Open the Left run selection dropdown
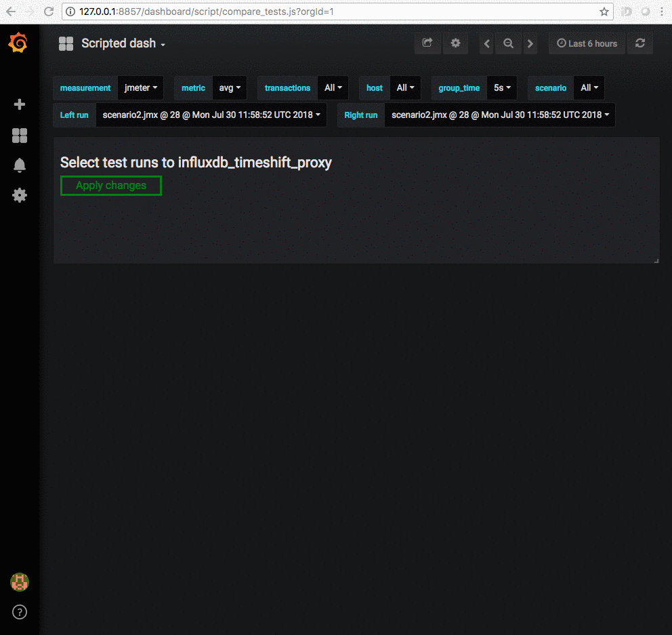The width and height of the screenshot is (672, 635). 211,115
